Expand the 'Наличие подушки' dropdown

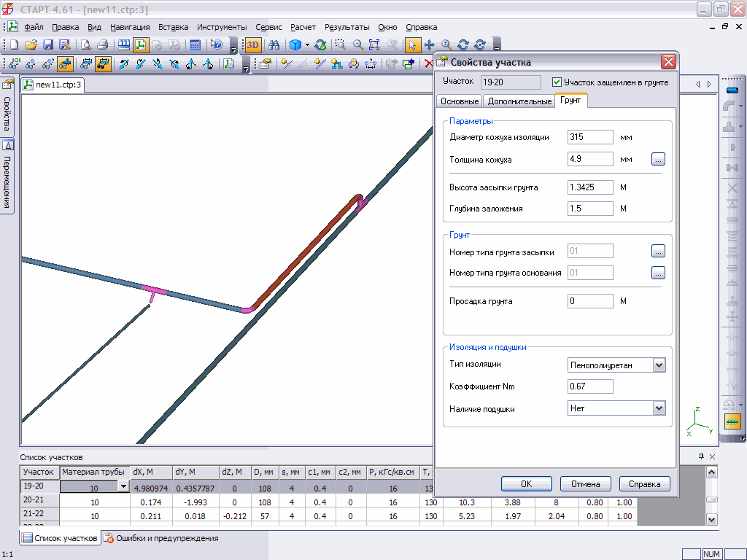659,408
